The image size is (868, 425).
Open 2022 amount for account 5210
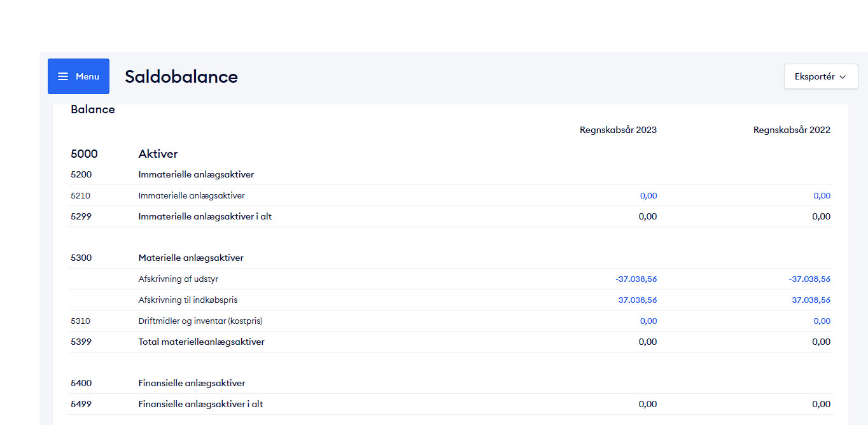(822, 196)
